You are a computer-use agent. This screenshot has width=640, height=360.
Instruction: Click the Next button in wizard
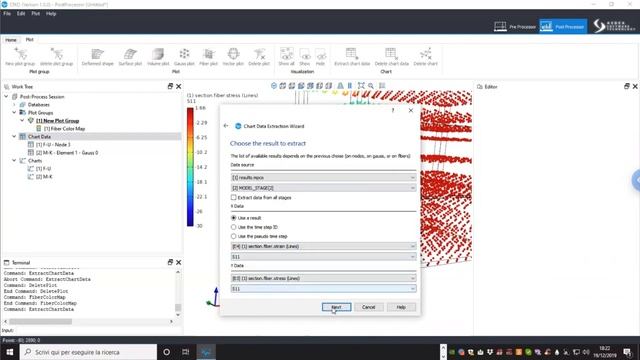pyautogui.click(x=336, y=307)
